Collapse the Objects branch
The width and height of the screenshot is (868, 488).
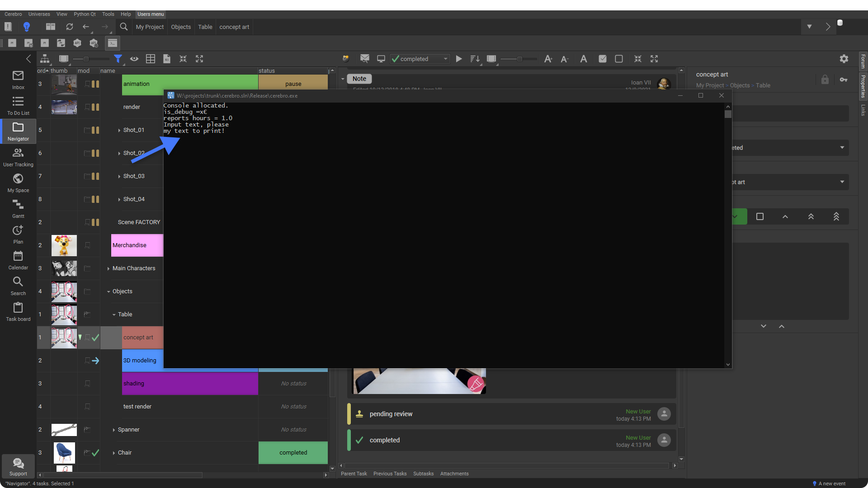[108, 291]
